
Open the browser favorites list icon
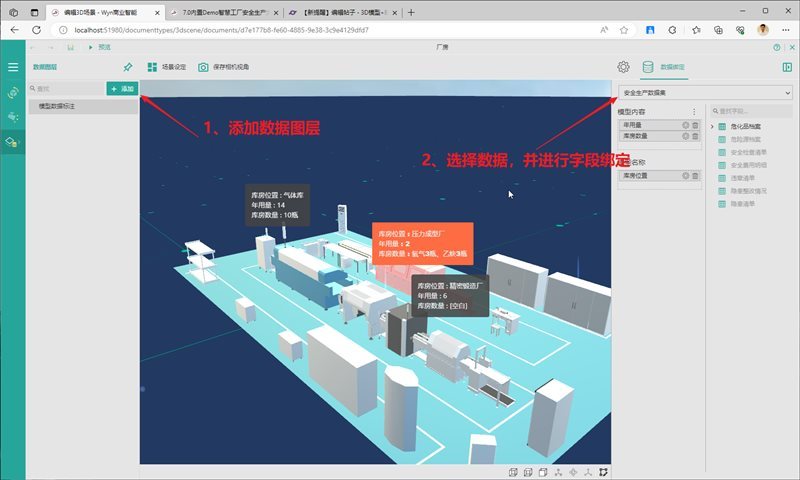tap(696, 30)
